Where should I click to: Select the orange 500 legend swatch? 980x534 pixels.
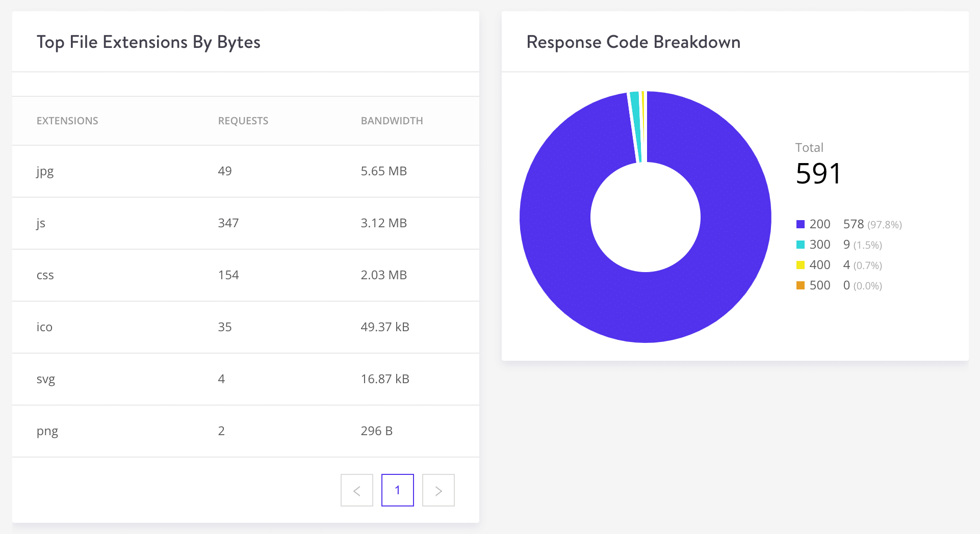(800, 285)
